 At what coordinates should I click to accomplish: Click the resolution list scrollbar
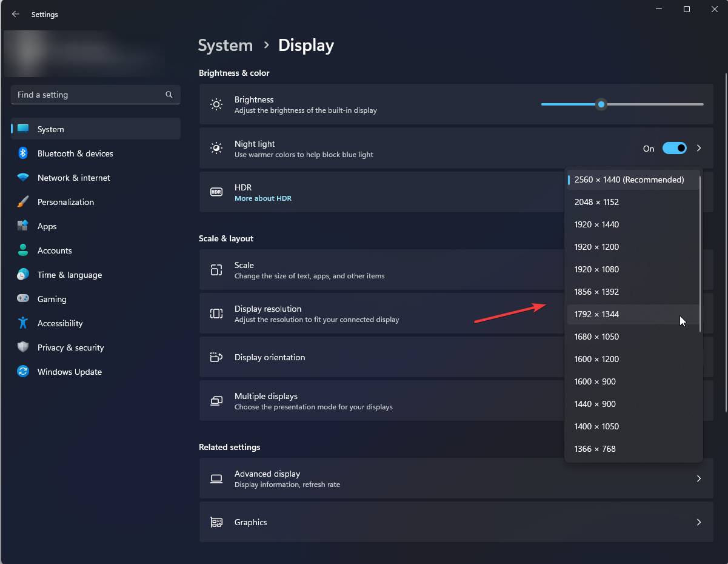coord(701,253)
